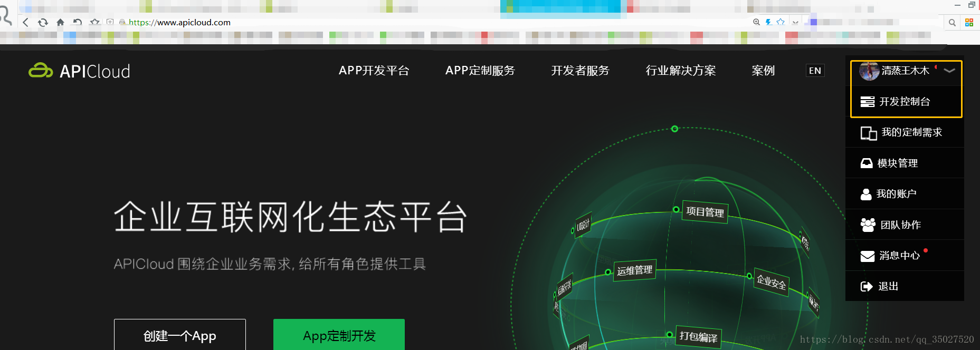Collapse the user menu chevron

949,71
